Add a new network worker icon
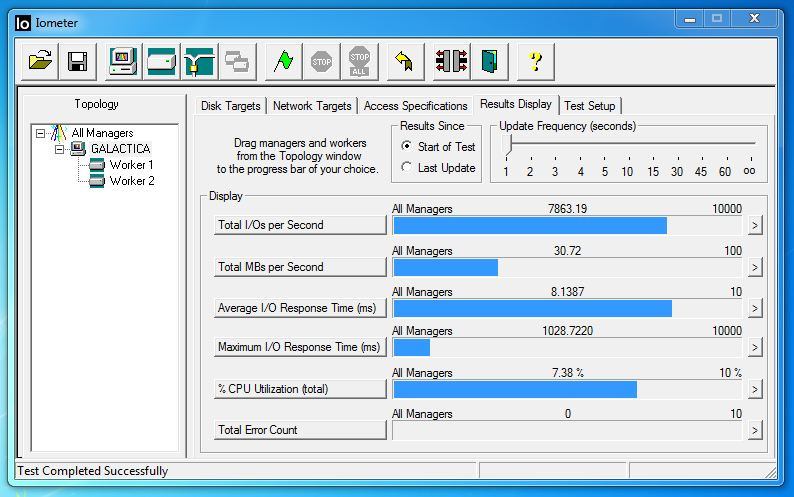This screenshot has height=497, width=794. [199, 61]
